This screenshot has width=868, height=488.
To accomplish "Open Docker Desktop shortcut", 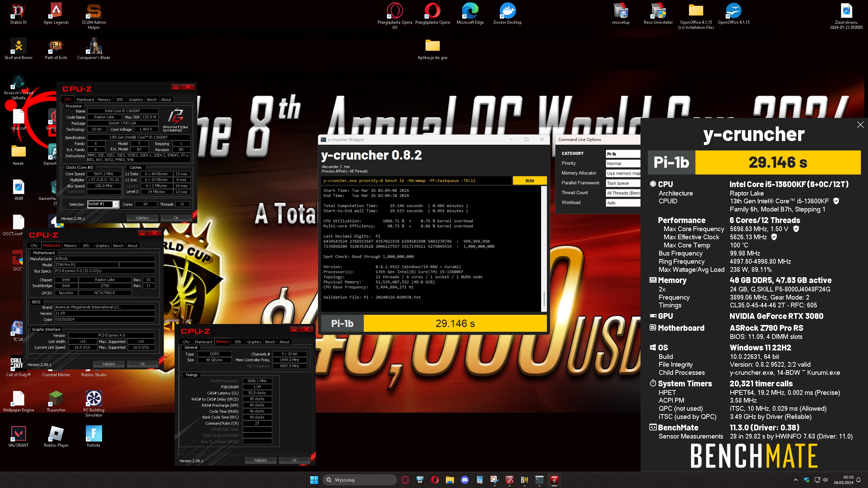I will (508, 14).
